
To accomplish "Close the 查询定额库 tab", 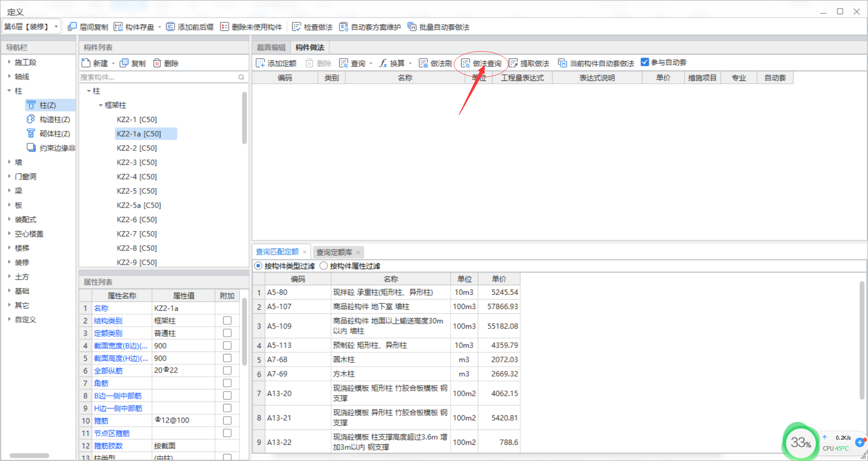I will click(358, 252).
